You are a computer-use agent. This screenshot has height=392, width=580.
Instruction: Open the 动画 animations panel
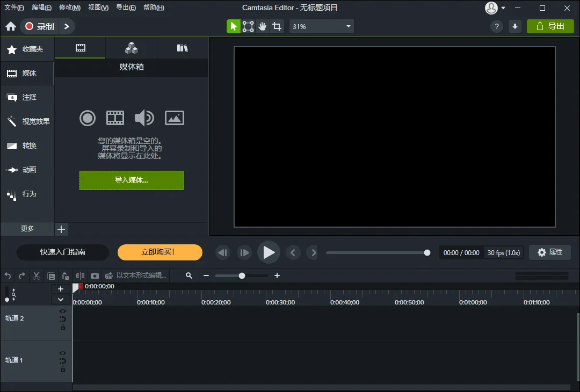(27, 170)
